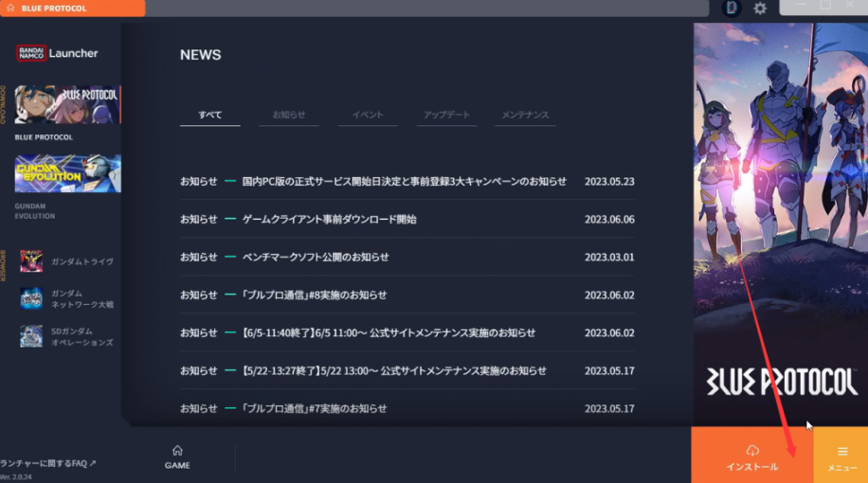The image size is (868, 483).
Task: Click the ガンダムトライヴ game icon
Action: [31, 261]
